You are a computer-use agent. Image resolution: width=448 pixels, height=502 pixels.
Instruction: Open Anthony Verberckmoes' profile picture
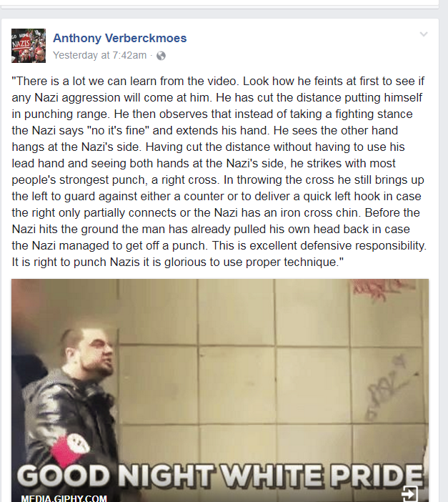29,46
